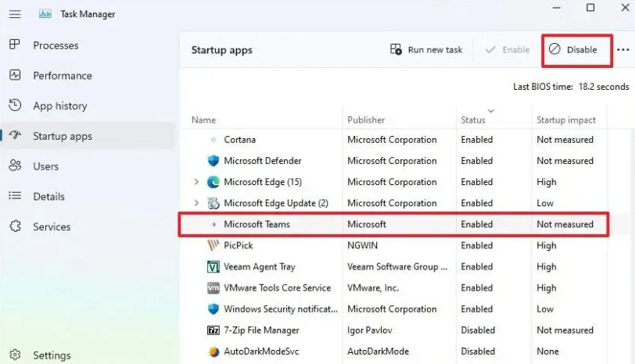This screenshot has height=364, width=635.
Task: Click the Details list icon
Action: click(15, 196)
